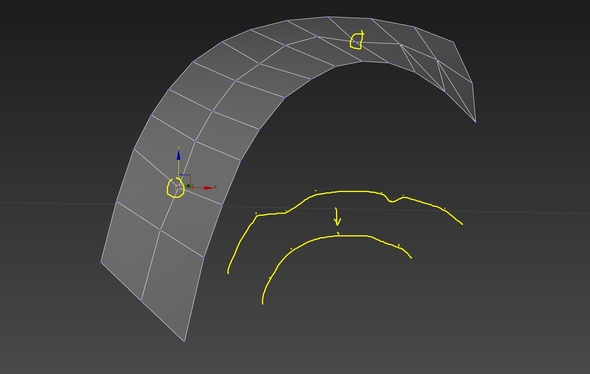Select the top-center vertex on the arch's outer edge
The width and height of the screenshot is (590, 374).
(x=328, y=17)
